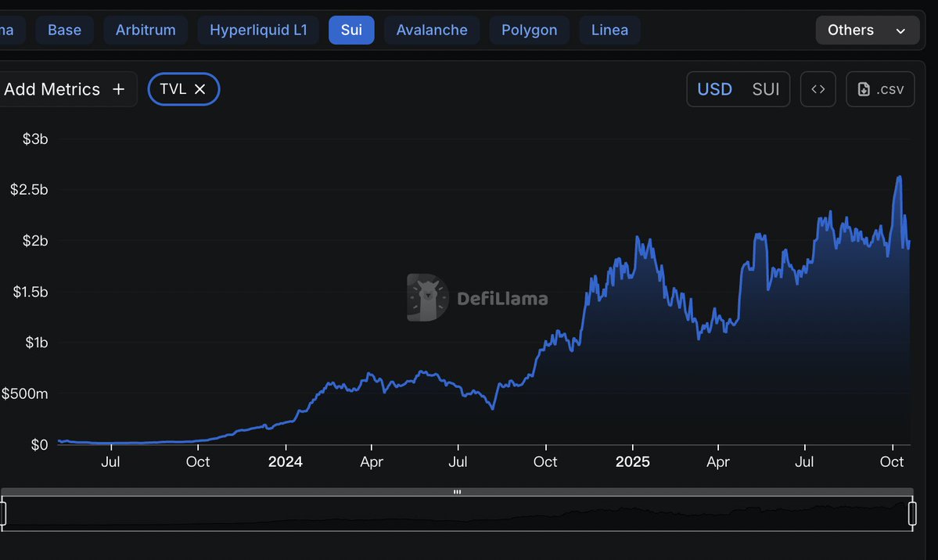938x560 pixels.
Task: Click the center grip of the range bar
Action: coord(457,492)
